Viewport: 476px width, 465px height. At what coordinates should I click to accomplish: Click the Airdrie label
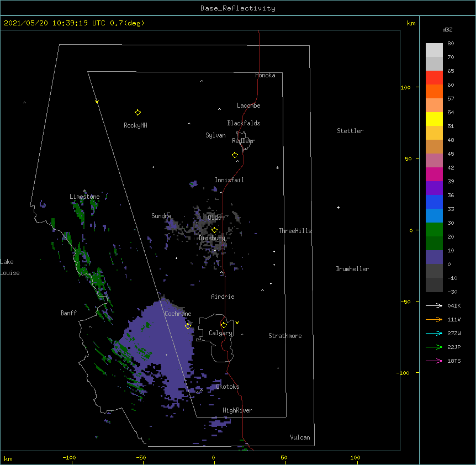coord(223,297)
